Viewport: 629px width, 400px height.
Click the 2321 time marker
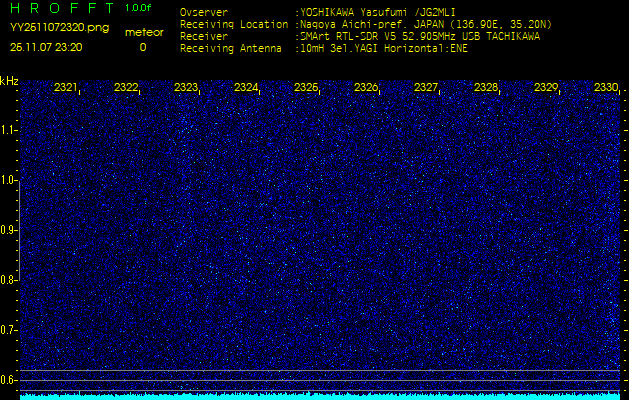[x=66, y=88]
